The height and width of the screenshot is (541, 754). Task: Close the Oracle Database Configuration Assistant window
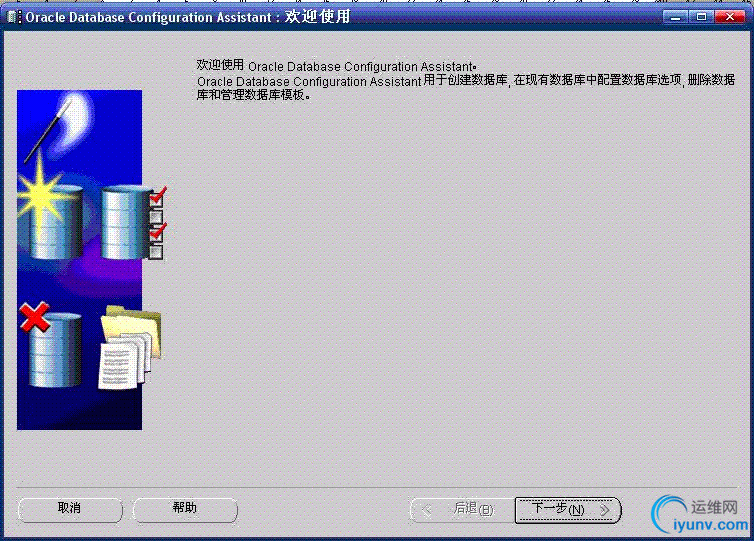[729, 17]
